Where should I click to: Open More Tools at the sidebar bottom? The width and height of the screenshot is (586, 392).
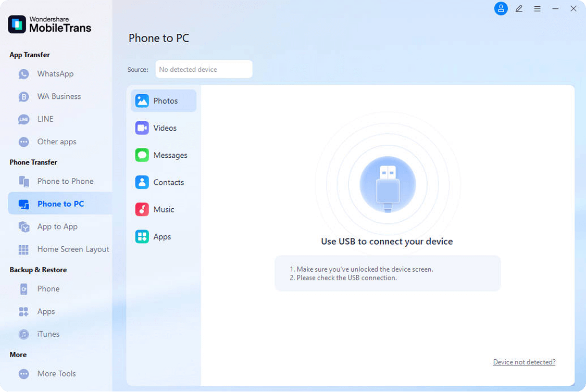pos(56,373)
